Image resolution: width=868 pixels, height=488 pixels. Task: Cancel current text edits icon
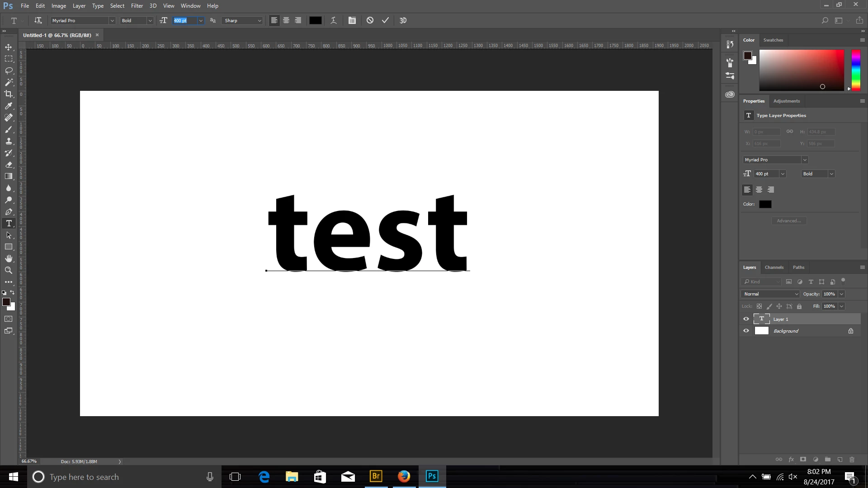point(370,20)
